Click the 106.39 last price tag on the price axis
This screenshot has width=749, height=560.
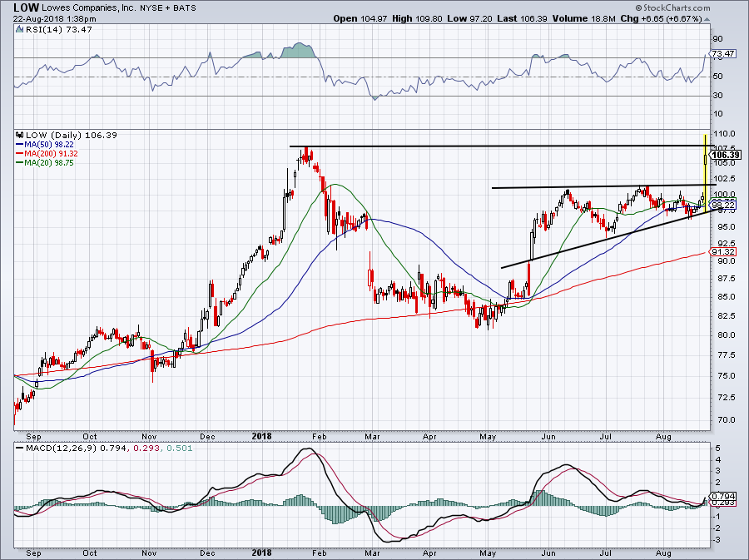pyautogui.click(x=726, y=155)
